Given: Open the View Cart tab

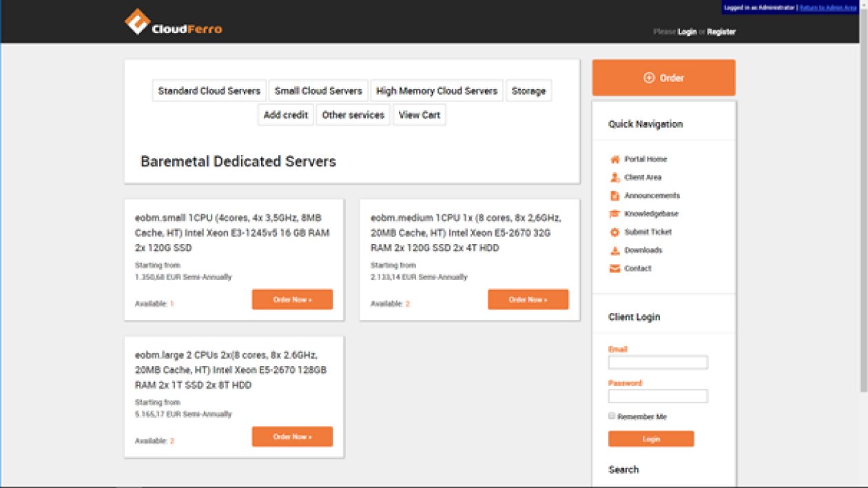Looking at the screenshot, I should point(420,115).
